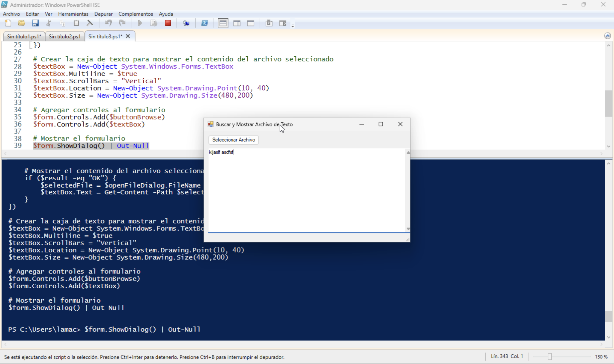Toggle maximized script pane view
614x364 pixels.
pyautogui.click(x=251, y=23)
